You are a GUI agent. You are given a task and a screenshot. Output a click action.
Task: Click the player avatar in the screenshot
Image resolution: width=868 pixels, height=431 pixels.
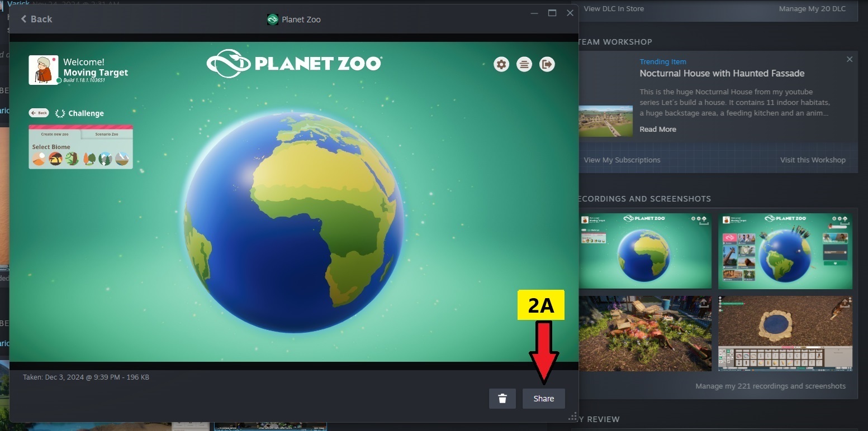tap(44, 70)
